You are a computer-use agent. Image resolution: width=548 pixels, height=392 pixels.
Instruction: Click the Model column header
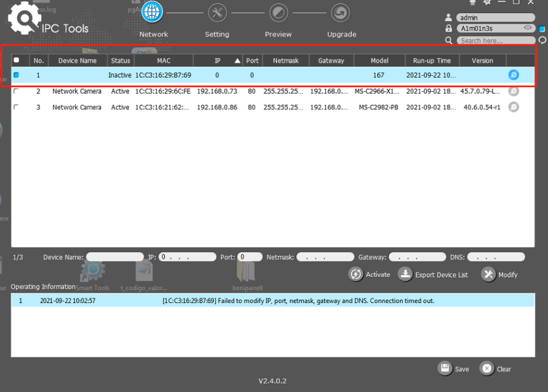coord(380,61)
